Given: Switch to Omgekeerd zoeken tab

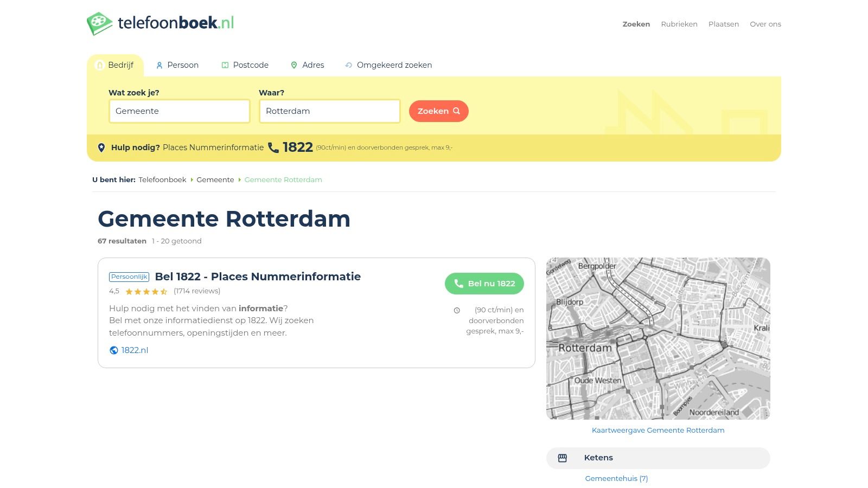Looking at the screenshot, I should point(388,65).
